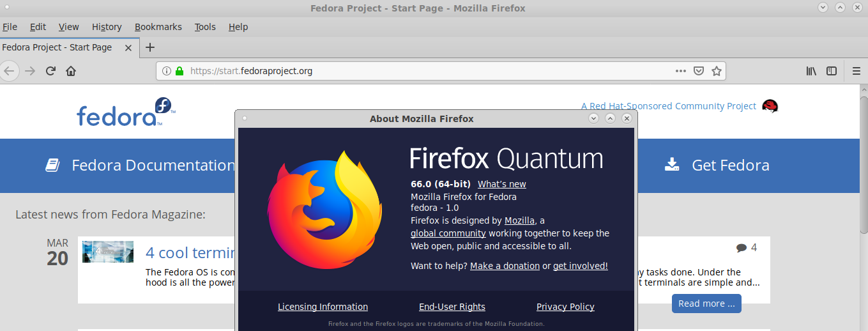Screen dimensions: 868x331
Task: Open page actions three-dot menu
Action: pyautogui.click(x=681, y=71)
